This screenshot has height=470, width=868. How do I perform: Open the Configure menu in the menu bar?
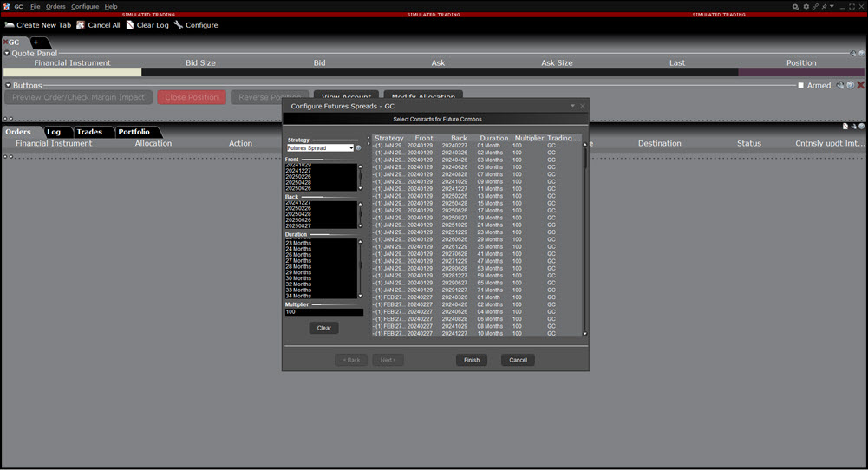(x=85, y=7)
